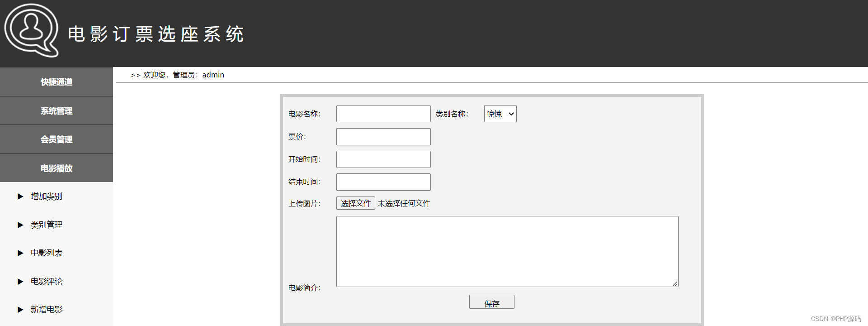Click the 上传图片 label
The width and height of the screenshot is (868, 326).
pyautogui.click(x=305, y=204)
